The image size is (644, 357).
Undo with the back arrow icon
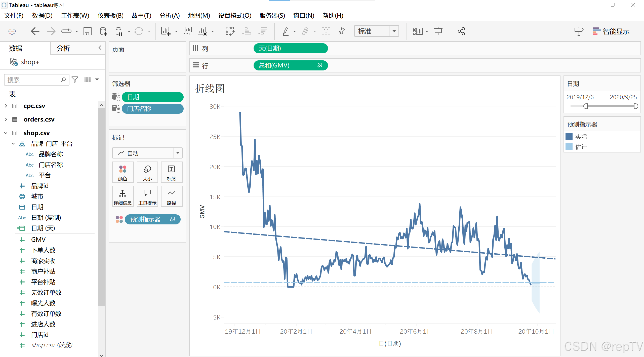coord(35,31)
